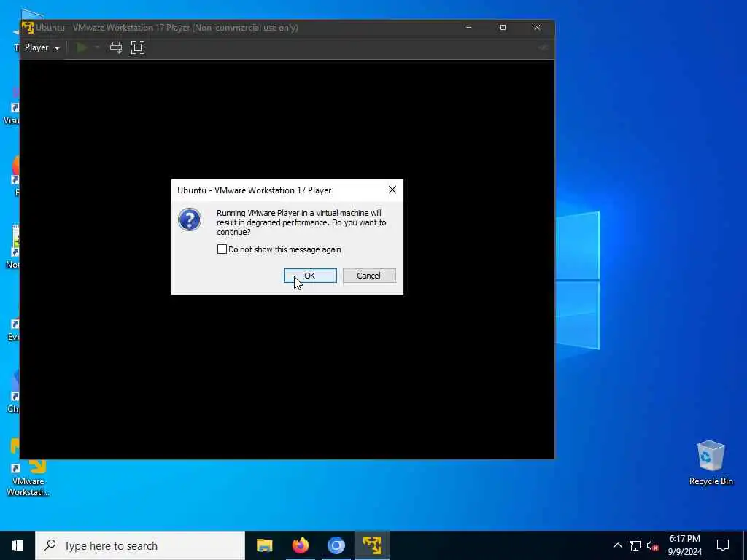Close the Ubuntu VMware Player dialog
Image resolution: width=747 pixels, height=560 pixels.
coord(392,190)
